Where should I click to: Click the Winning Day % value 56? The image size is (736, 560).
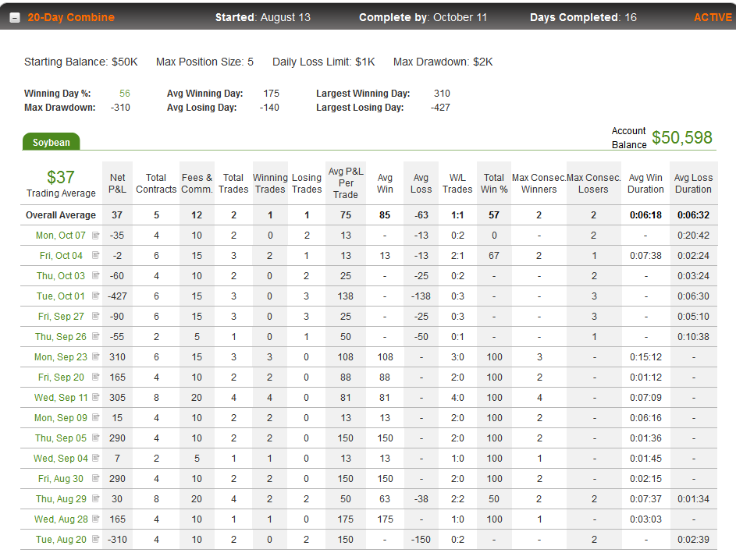tap(125, 94)
